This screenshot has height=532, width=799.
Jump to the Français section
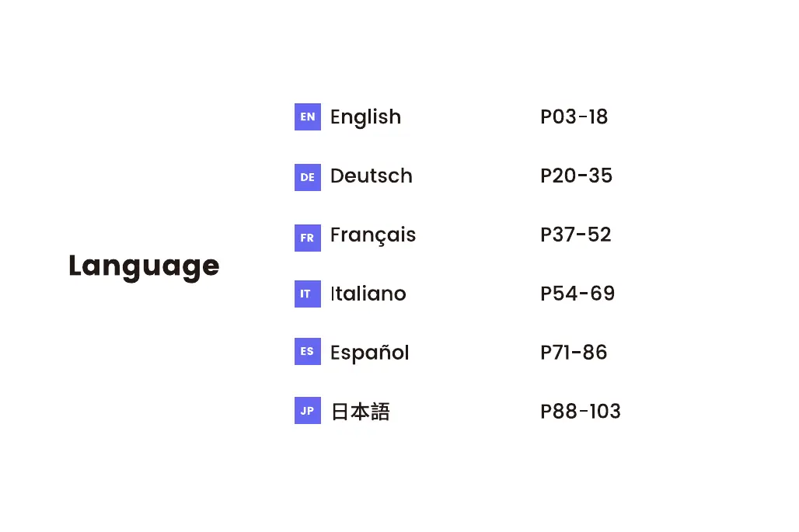pos(372,235)
